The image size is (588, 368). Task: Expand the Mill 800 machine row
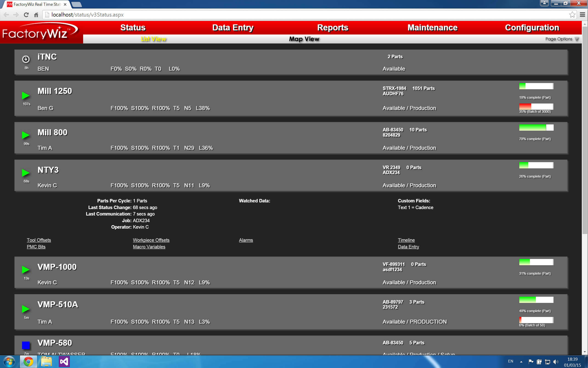[291, 138]
